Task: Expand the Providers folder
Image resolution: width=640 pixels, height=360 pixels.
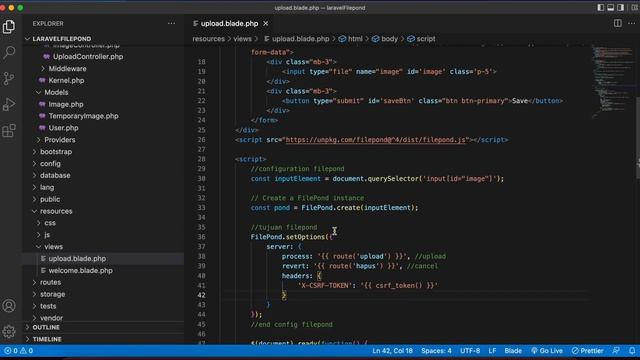Action: click(60, 140)
